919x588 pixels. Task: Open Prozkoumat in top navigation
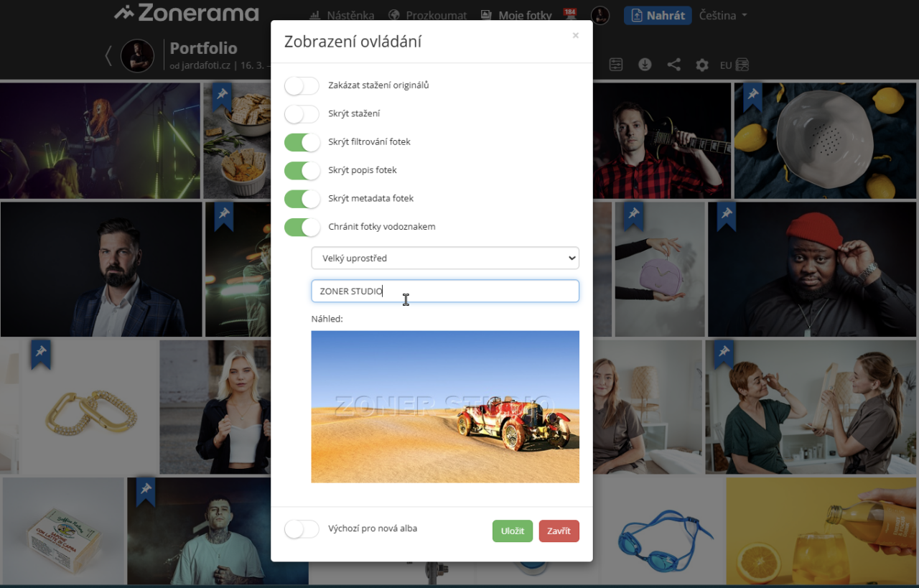point(428,15)
